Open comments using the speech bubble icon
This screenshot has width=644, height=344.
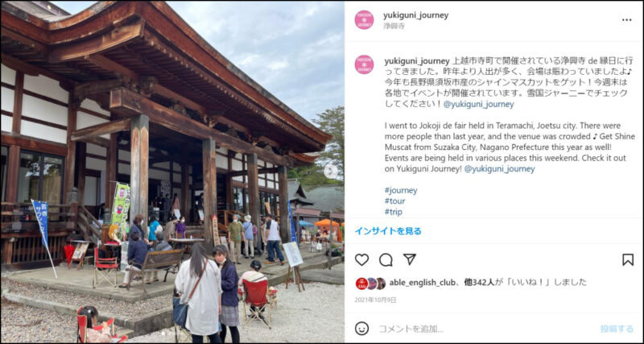pos(386,259)
